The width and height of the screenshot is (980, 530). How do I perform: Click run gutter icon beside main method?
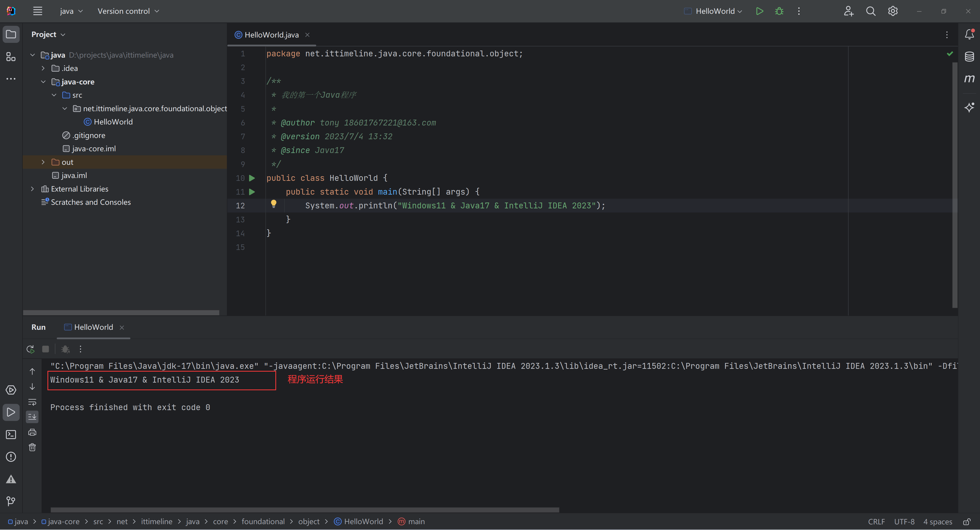point(252,192)
